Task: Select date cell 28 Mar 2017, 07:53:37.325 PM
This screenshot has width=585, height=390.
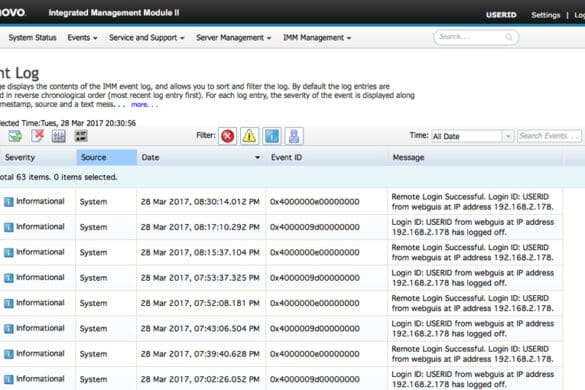Action: pyautogui.click(x=200, y=278)
